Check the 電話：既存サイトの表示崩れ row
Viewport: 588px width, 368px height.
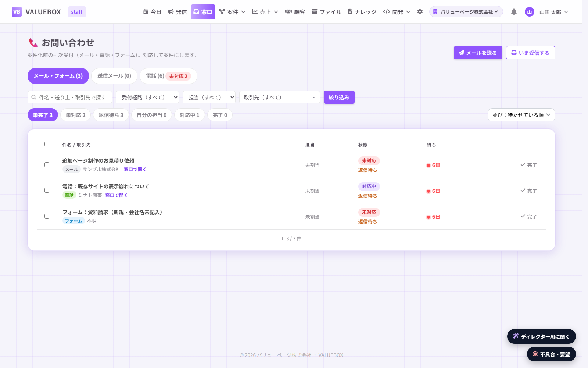pos(47,190)
